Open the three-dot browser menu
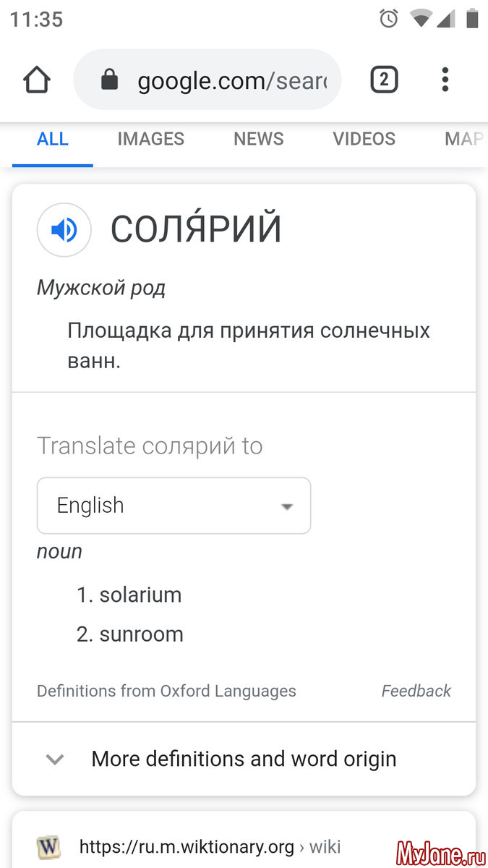The image size is (488, 868). [x=445, y=80]
